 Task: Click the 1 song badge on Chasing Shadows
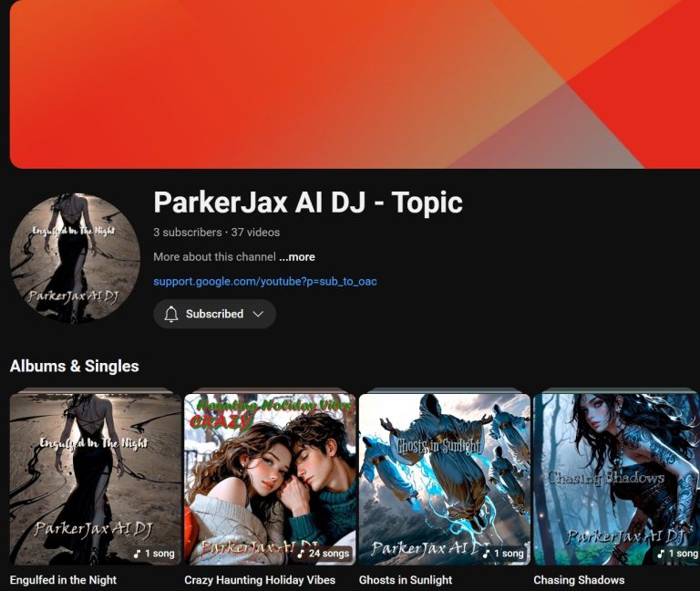[x=677, y=554]
